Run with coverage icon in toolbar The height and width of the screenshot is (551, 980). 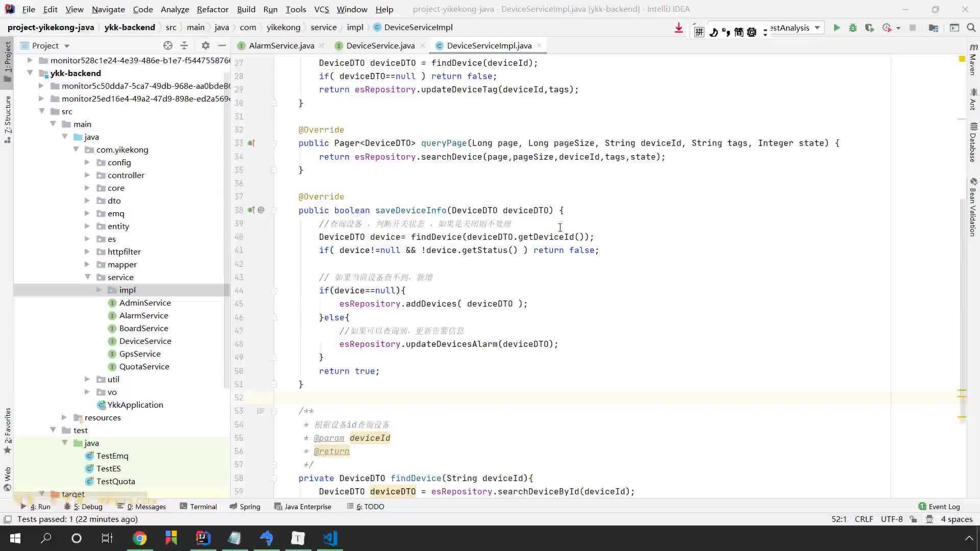[x=869, y=28]
